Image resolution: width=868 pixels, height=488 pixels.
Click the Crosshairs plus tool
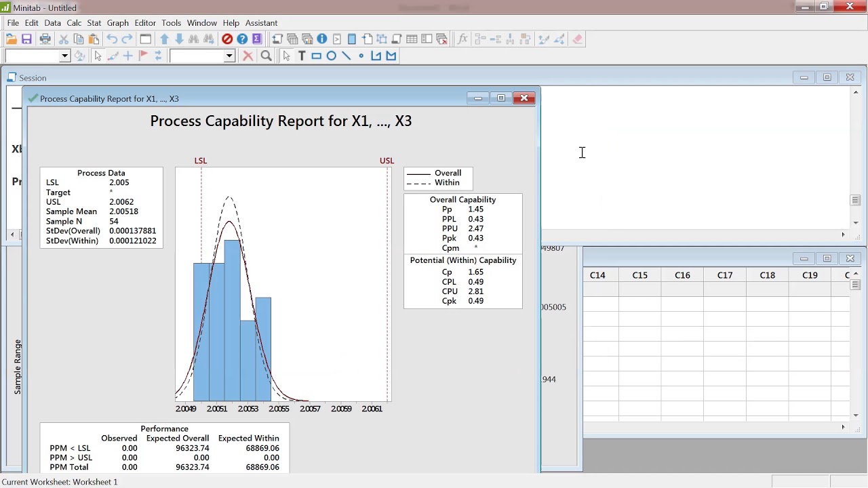pos(127,56)
